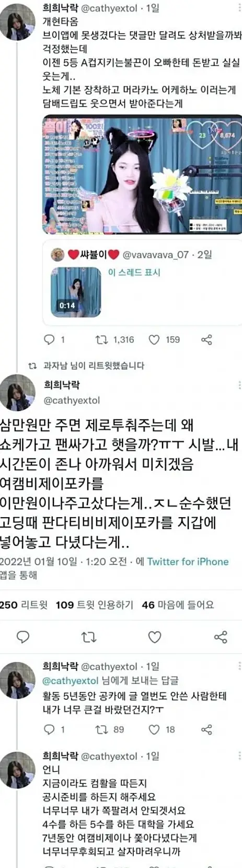Image resolution: width=242 pixels, height=868 pixels.
Task: View the 109 트윗 인용하기 list
Action: [94, 605]
